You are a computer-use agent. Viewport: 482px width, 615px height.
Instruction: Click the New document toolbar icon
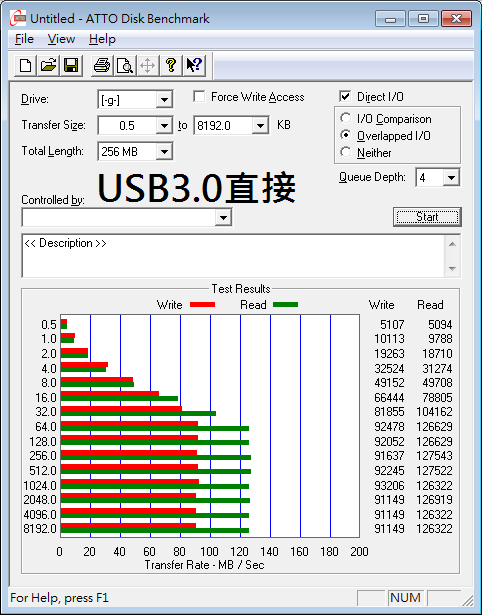tap(25, 65)
